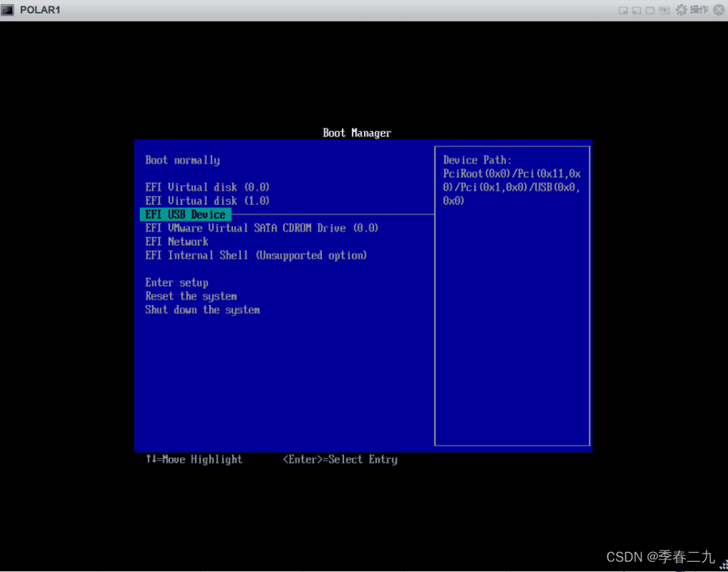Image resolution: width=728 pixels, height=572 pixels.
Task: Select the "Boot normally" entry
Action: click(x=183, y=160)
